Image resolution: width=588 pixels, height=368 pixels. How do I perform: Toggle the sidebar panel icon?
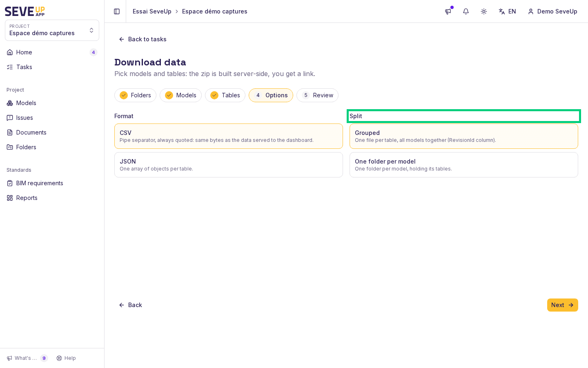click(x=117, y=11)
